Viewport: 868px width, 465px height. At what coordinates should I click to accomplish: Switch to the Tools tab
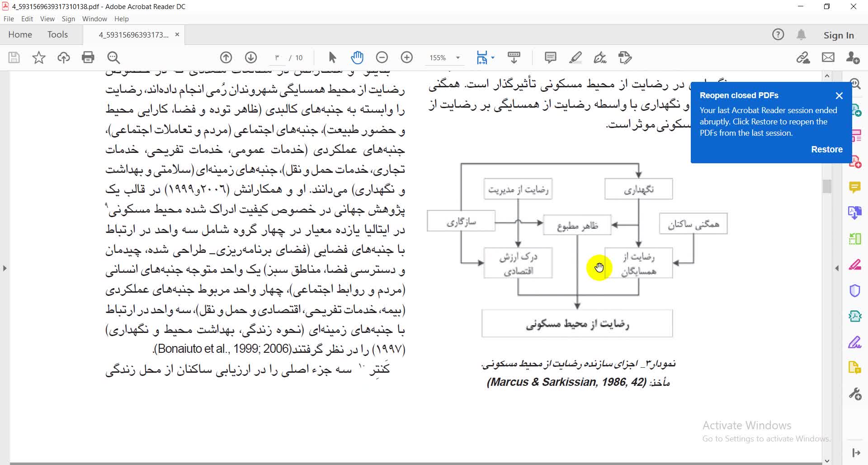click(57, 34)
